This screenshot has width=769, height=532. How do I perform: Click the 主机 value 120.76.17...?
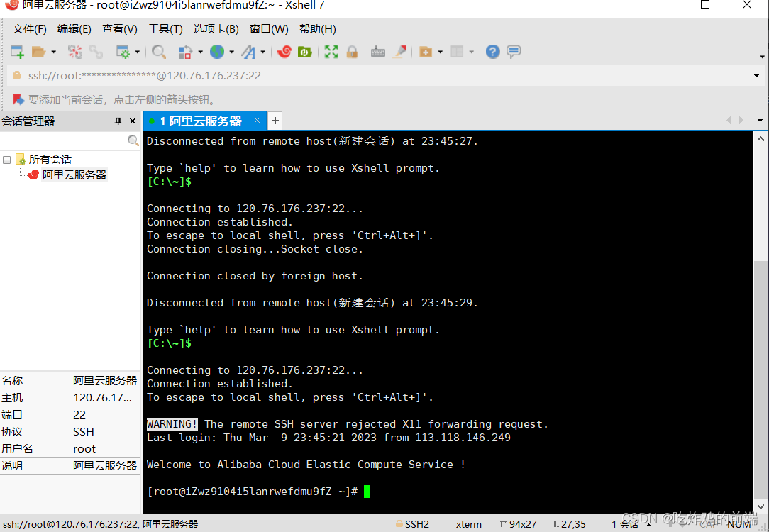point(102,398)
